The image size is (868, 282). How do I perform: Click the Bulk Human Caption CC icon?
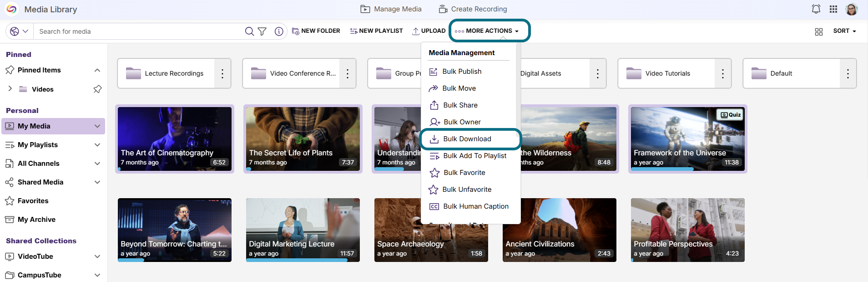point(434,206)
